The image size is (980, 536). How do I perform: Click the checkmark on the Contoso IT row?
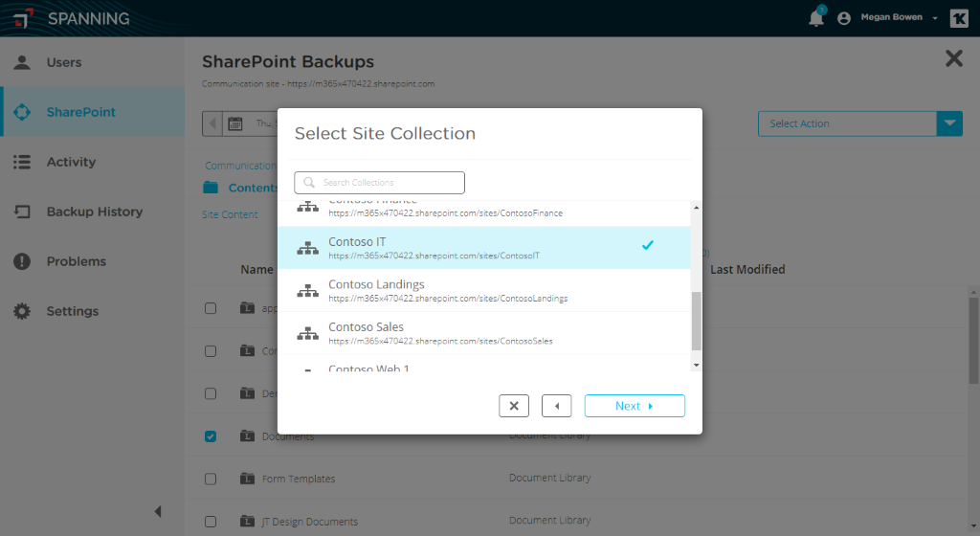648,246
